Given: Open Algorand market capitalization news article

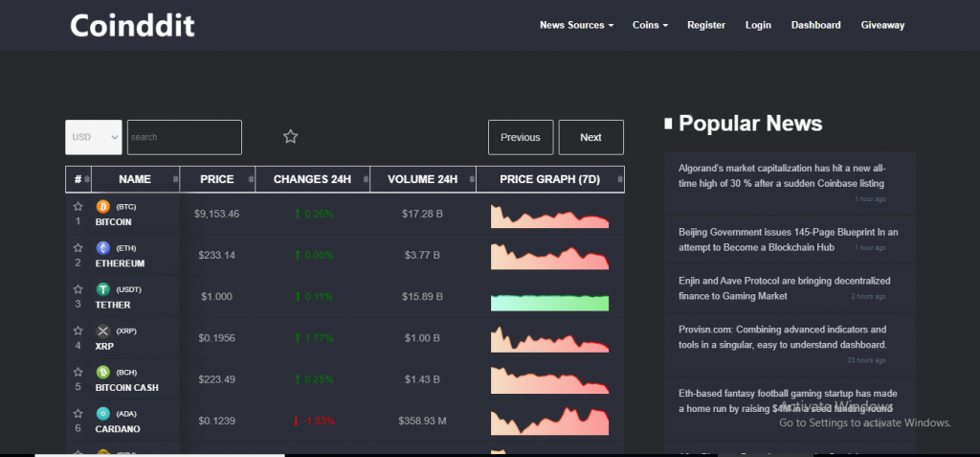Looking at the screenshot, I should 782,176.
